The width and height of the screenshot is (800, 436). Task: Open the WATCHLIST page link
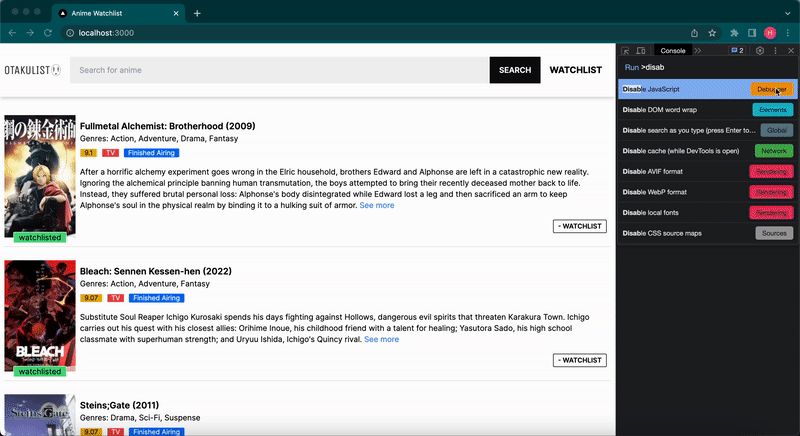[576, 70]
